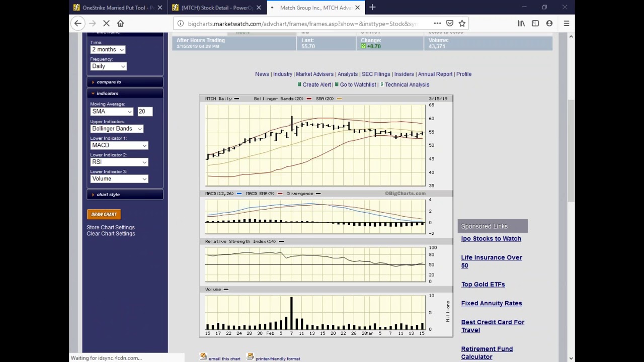This screenshot has width=644, height=362.
Task: Open the Library icon in the toolbar
Action: pos(521,23)
